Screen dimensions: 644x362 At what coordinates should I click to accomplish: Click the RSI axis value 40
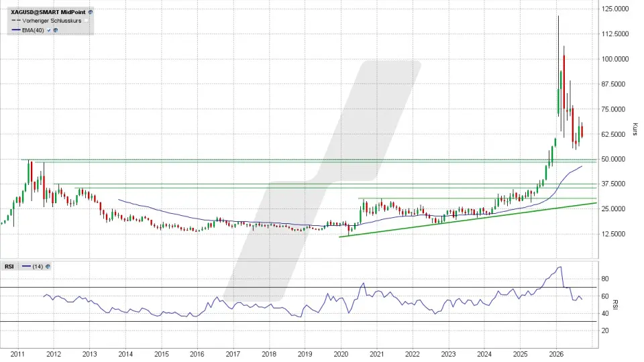coord(604,314)
